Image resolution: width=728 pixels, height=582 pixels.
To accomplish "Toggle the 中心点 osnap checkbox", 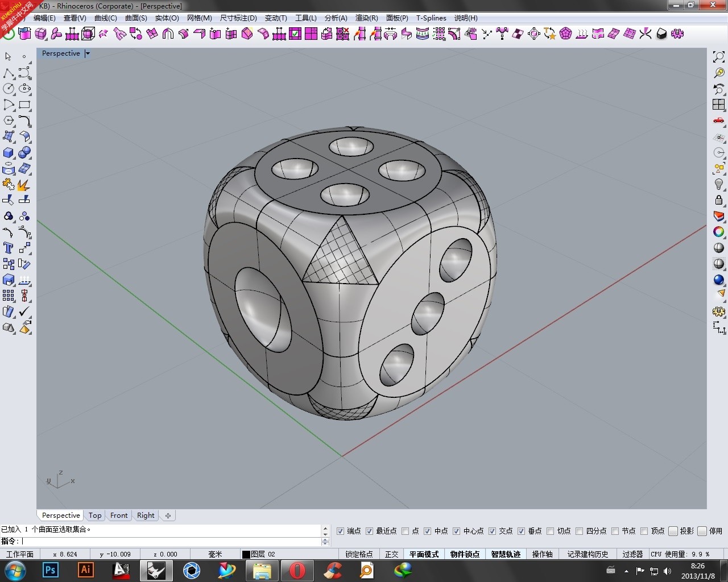I will pos(456,531).
